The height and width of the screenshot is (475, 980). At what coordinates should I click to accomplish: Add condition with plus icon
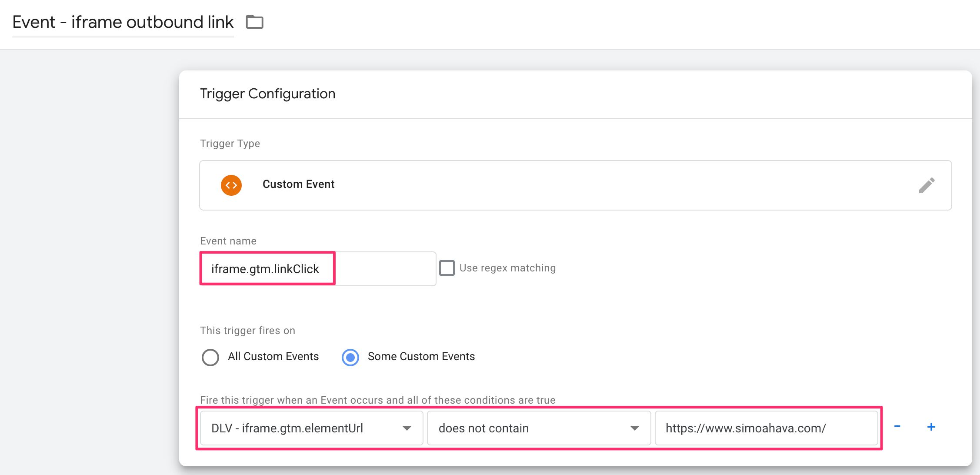931,427
